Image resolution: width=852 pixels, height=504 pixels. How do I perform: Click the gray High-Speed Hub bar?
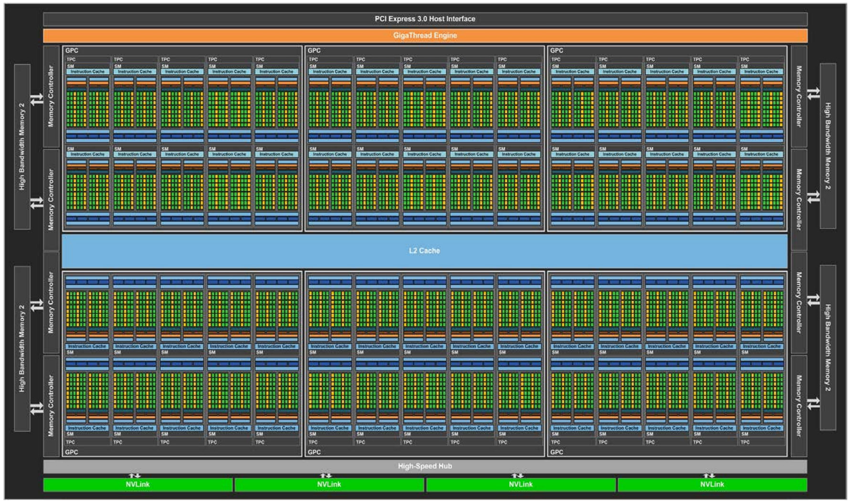pyautogui.click(x=425, y=466)
